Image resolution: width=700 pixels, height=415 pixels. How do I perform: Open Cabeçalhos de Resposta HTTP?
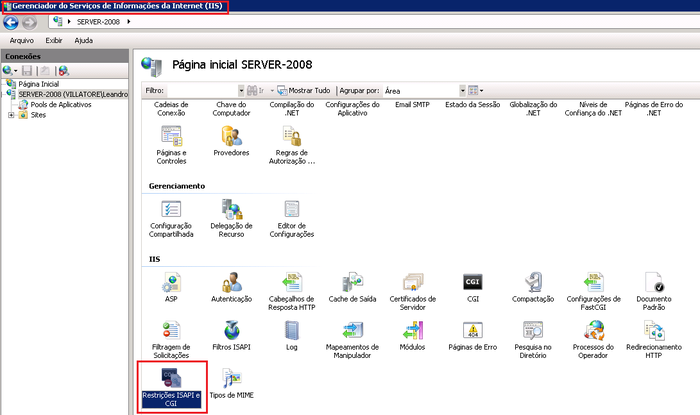[292, 292]
